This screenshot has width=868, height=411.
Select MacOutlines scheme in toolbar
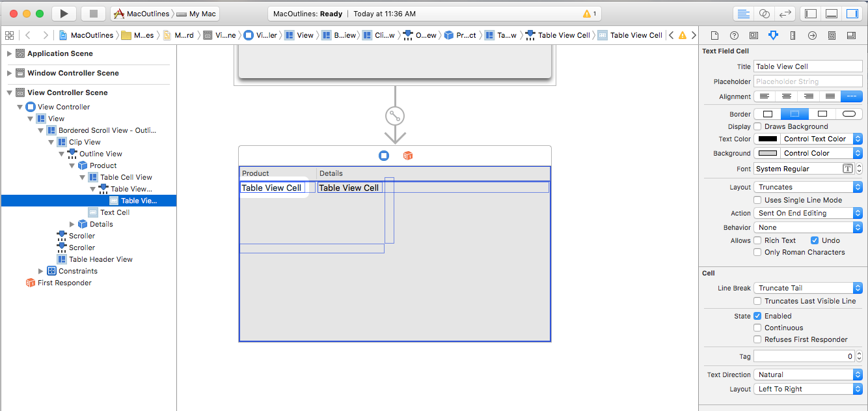(141, 14)
